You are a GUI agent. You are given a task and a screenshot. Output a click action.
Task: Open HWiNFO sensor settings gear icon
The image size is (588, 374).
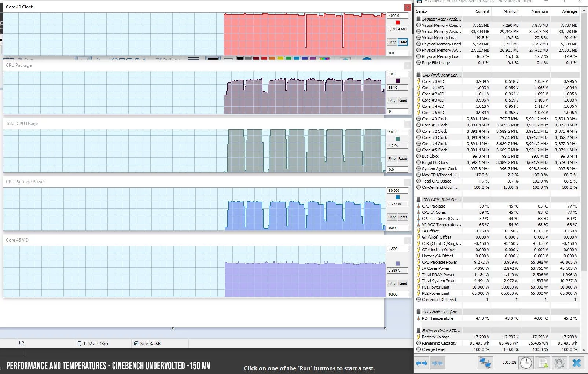559,363
